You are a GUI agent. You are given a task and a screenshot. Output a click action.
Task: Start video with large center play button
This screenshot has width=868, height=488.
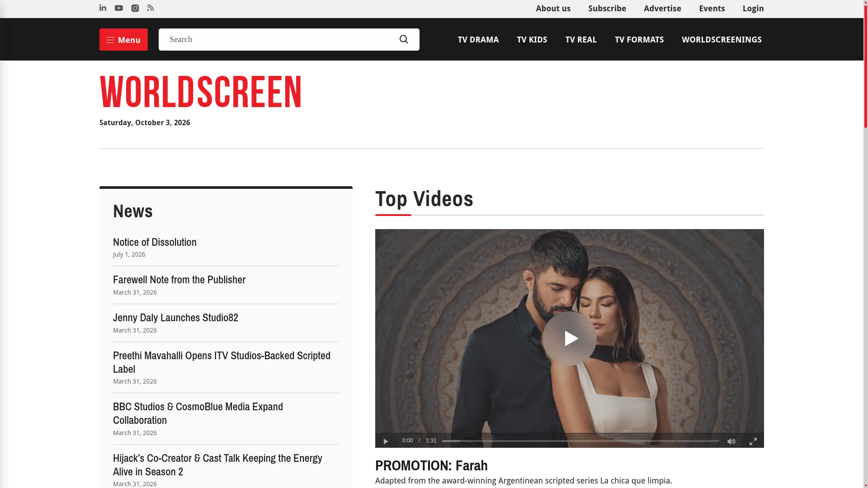(570, 338)
